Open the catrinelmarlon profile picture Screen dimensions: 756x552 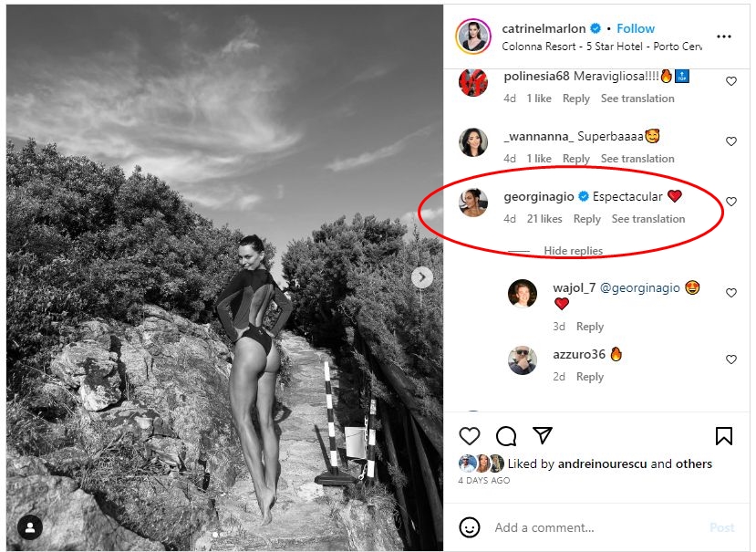tap(473, 36)
